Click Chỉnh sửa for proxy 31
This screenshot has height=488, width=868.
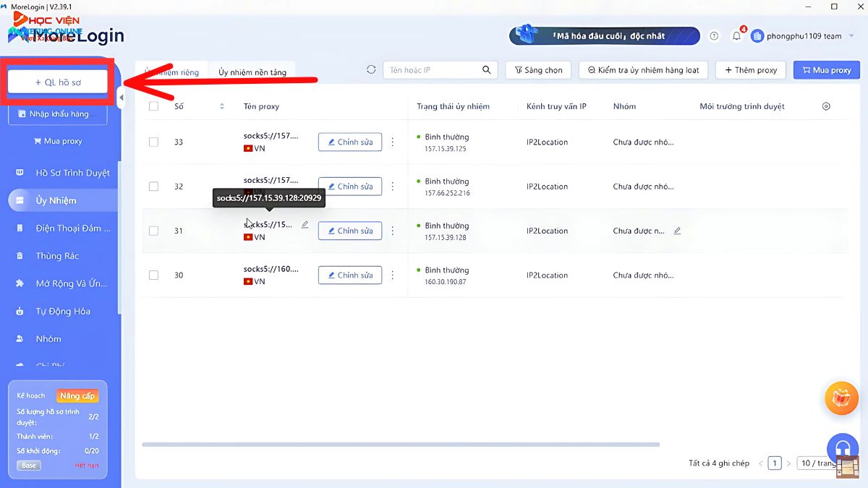click(350, 231)
